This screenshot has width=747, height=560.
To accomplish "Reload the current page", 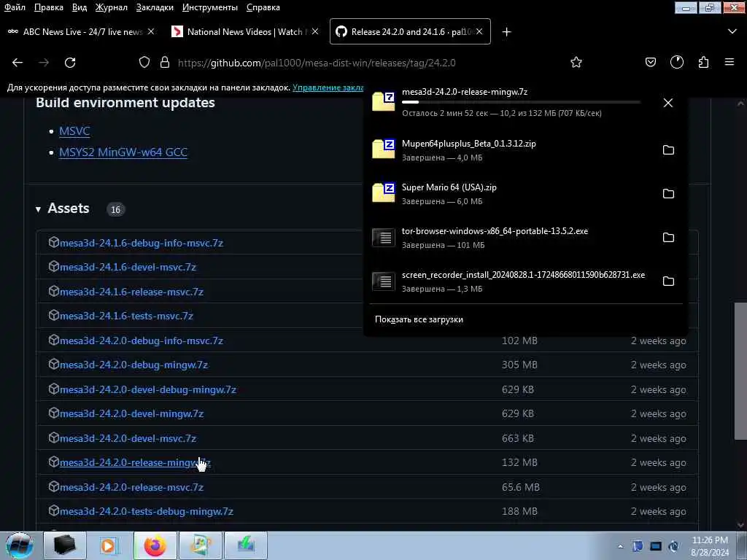I will pyautogui.click(x=70, y=63).
